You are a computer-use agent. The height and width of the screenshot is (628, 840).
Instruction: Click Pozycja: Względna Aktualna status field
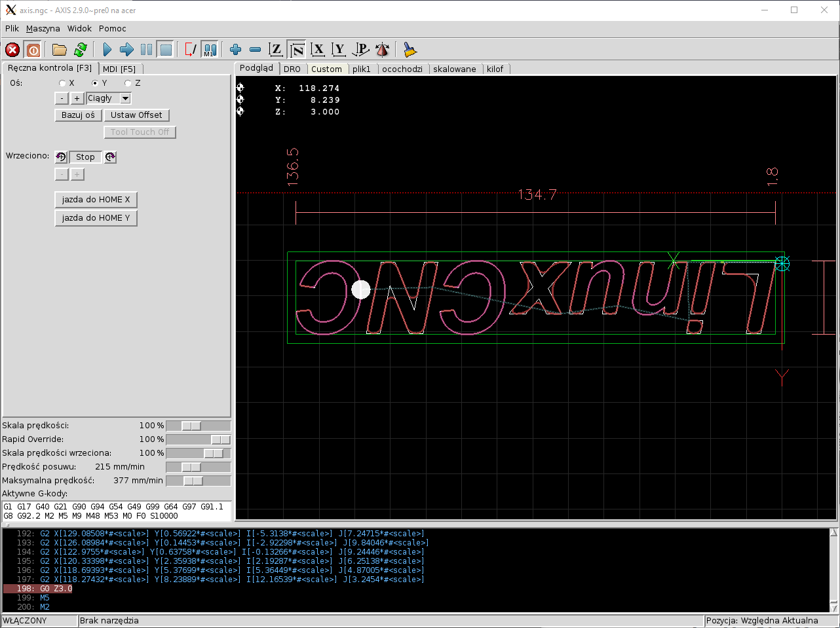(771, 621)
